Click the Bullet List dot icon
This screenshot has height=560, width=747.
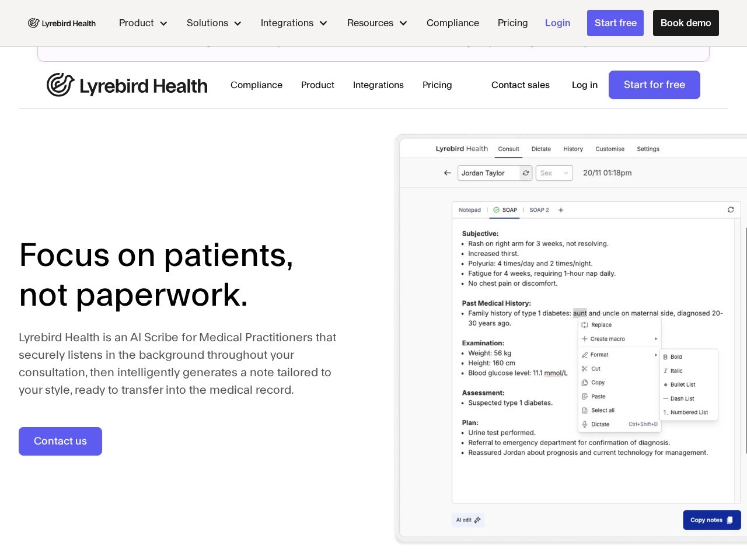(665, 385)
